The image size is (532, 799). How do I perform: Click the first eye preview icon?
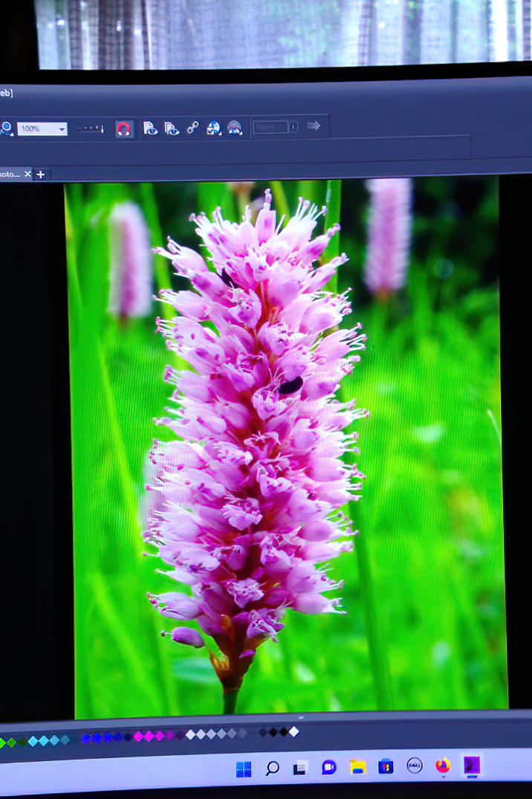tap(150, 128)
